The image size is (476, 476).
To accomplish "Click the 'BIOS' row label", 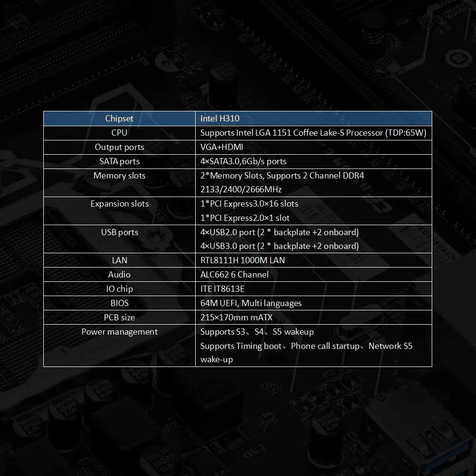I will point(119,303).
